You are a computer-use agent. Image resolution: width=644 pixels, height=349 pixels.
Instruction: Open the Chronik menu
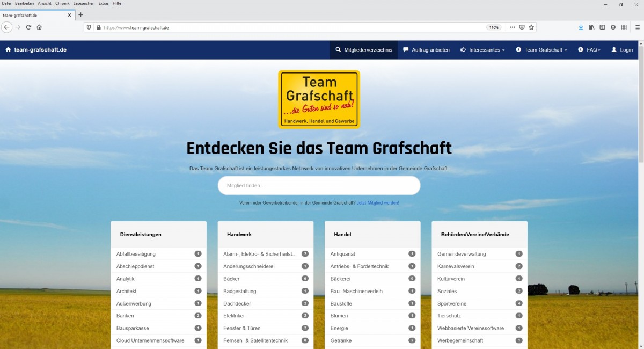(62, 3)
